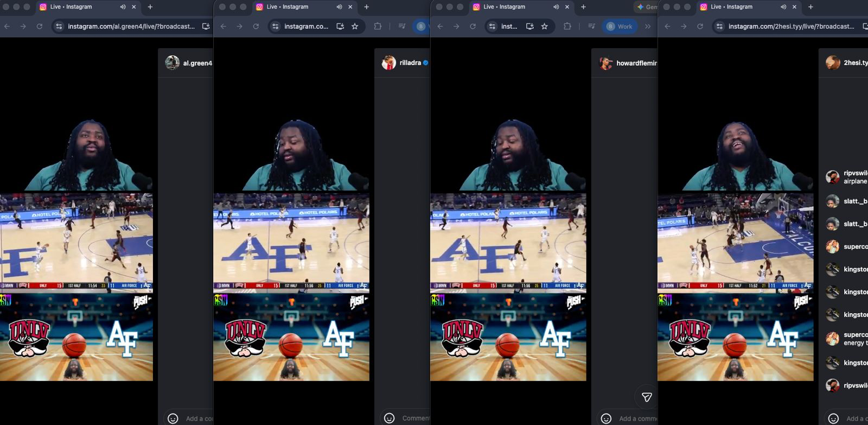
Task: Click 2hesi.tyy profile avatar
Action: [x=833, y=63]
